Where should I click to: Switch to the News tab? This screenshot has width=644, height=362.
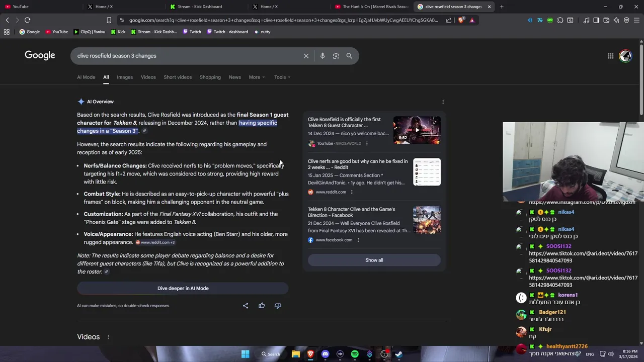click(x=235, y=77)
